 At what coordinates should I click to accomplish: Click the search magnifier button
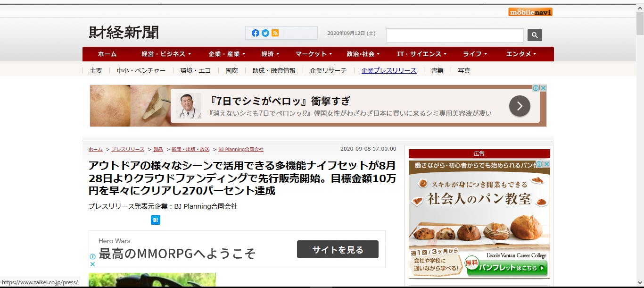pyautogui.click(x=535, y=35)
